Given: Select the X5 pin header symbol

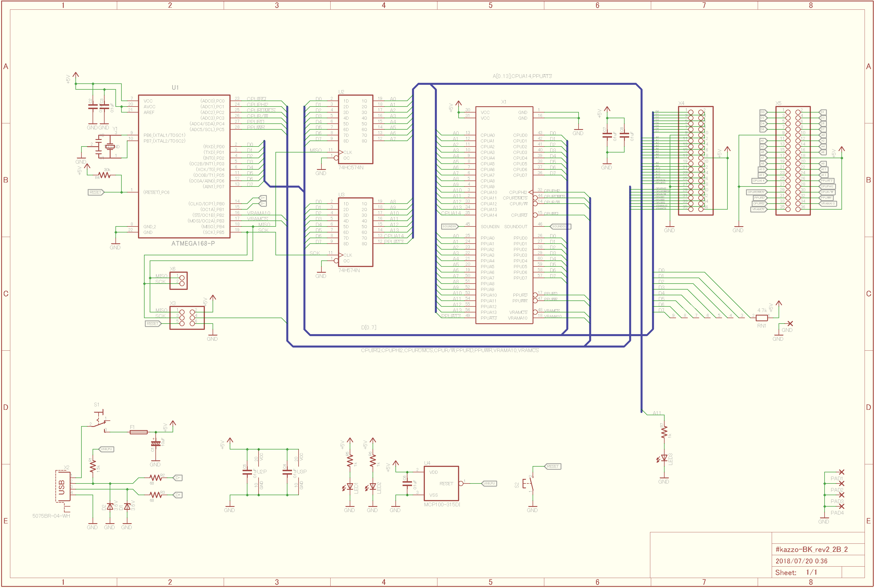Looking at the screenshot, I should click(x=793, y=160).
